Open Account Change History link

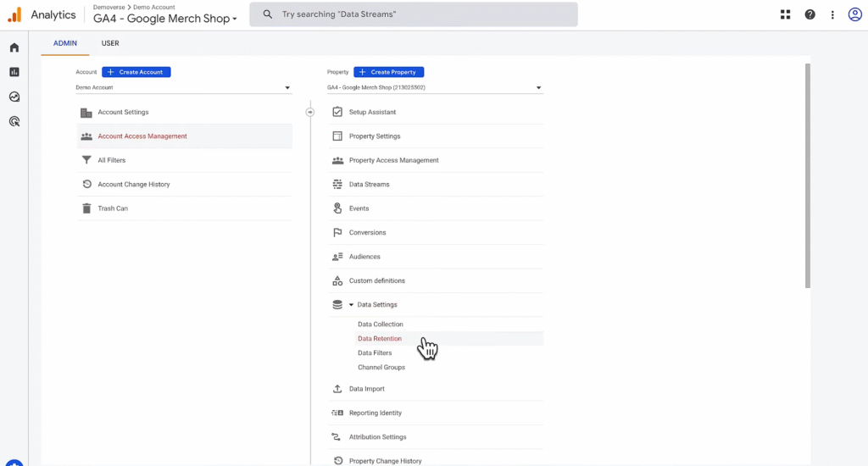pos(134,185)
